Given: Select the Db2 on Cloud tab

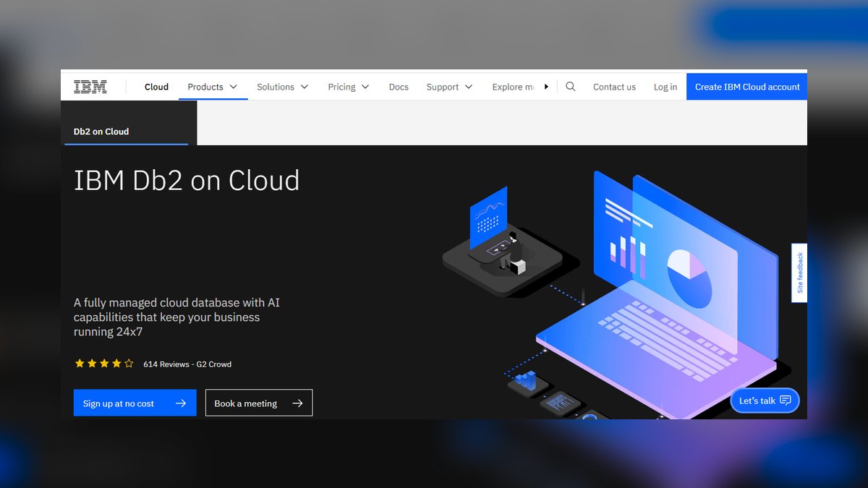Looking at the screenshot, I should [129, 123].
